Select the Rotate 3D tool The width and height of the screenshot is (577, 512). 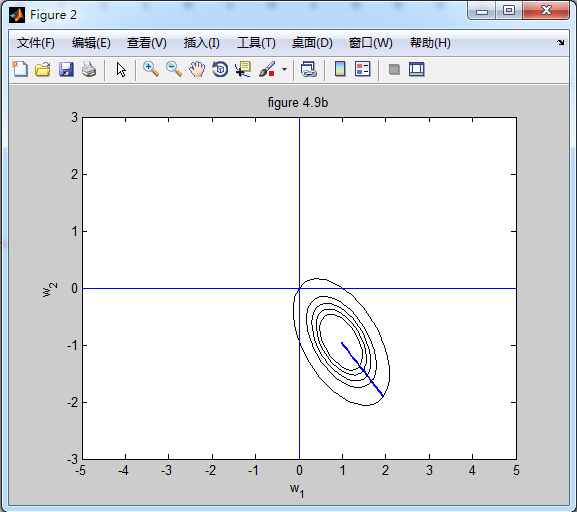[x=220, y=69]
